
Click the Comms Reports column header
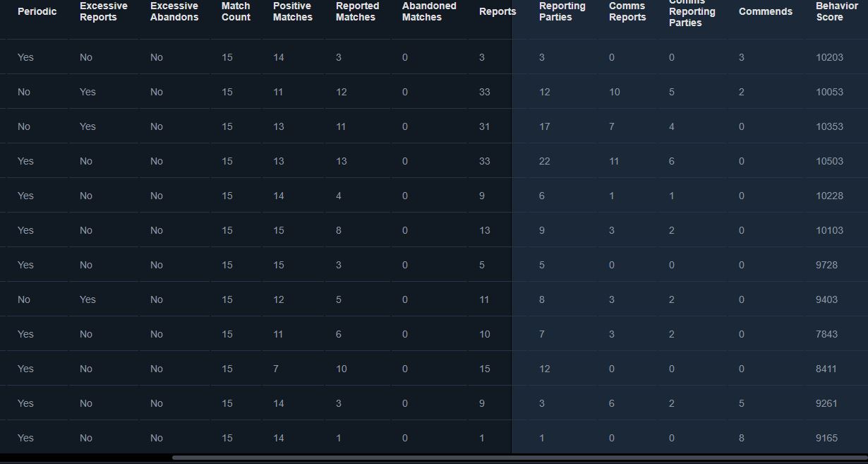pyautogui.click(x=627, y=11)
